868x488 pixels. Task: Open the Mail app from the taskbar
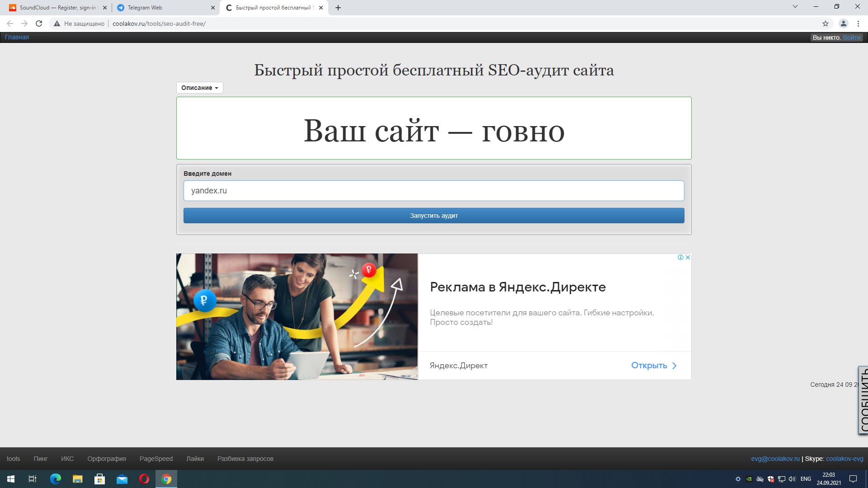coord(122,479)
